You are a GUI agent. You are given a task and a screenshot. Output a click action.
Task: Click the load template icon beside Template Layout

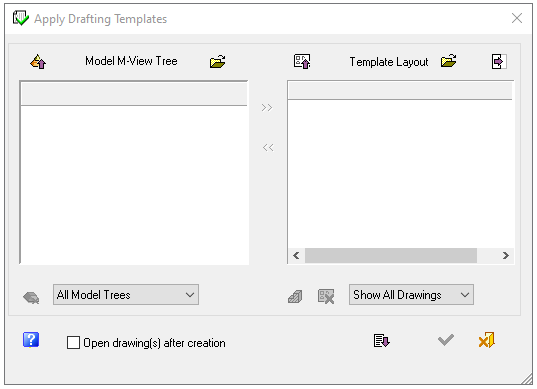pyautogui.click(x=302, y=61)
